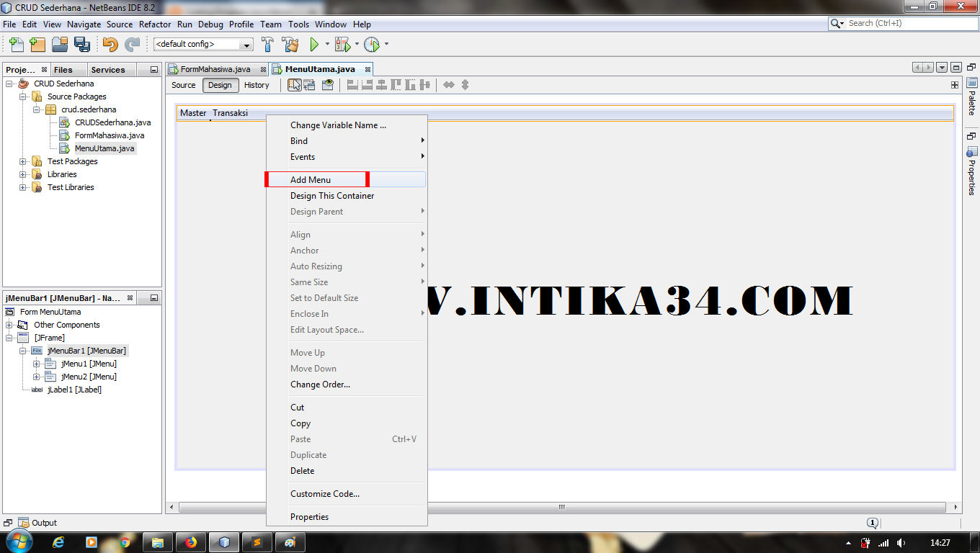Click the Redo arrow icon
The image size is (980, 553).
click(132, 45)
